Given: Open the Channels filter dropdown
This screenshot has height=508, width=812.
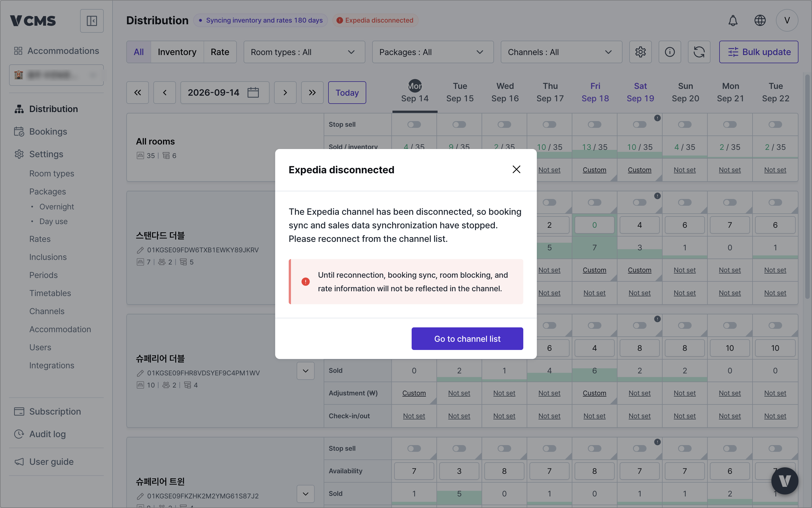Looking at the screenshot, I should pyautogui.click(x=561, y=52).
